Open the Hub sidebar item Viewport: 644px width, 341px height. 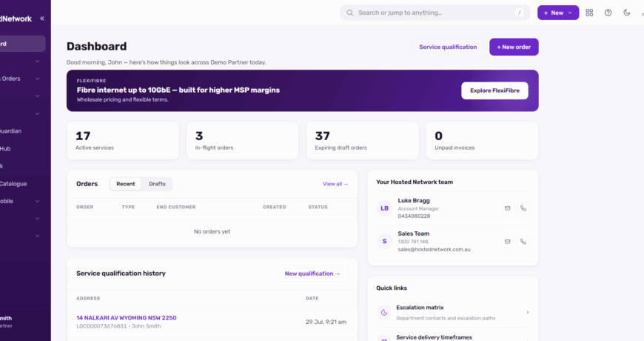pos(6,148)
